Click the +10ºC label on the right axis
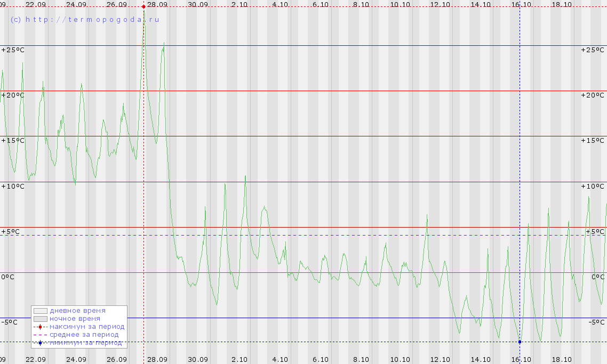The width and height of the screenshot is (607, 364). point(593,186)
